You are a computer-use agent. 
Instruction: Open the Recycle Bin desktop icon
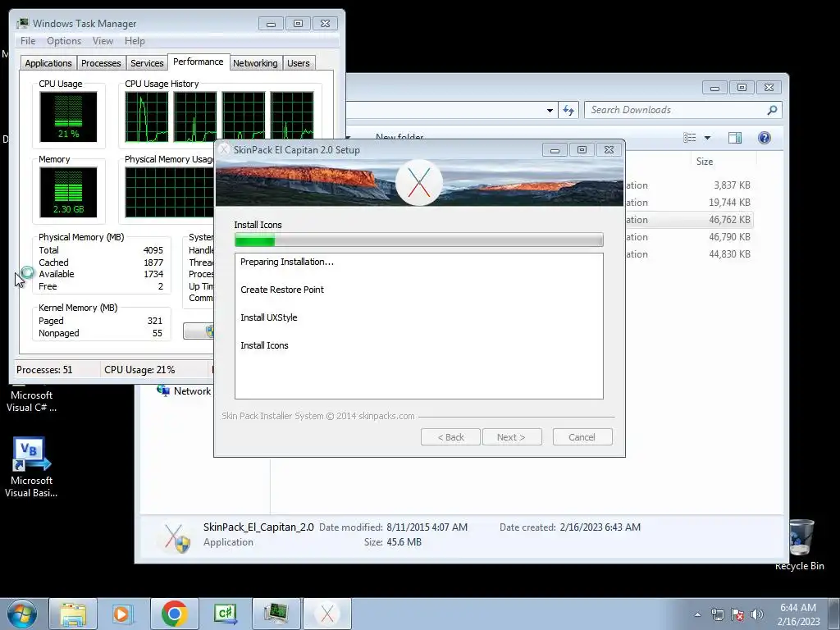coord(799,545)
